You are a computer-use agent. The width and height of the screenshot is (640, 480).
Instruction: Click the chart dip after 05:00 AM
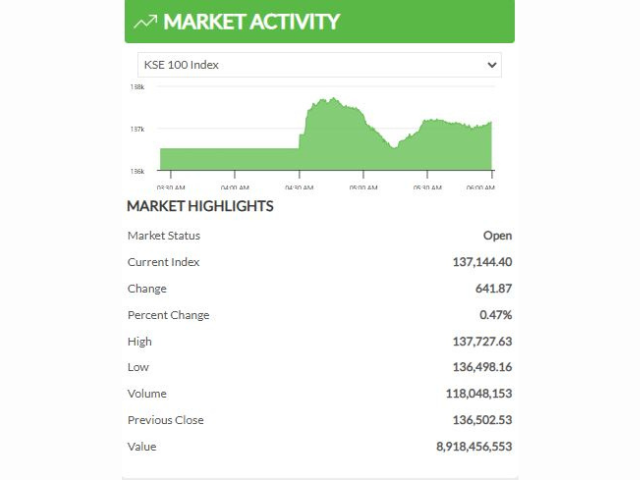(x=394, y=147)
